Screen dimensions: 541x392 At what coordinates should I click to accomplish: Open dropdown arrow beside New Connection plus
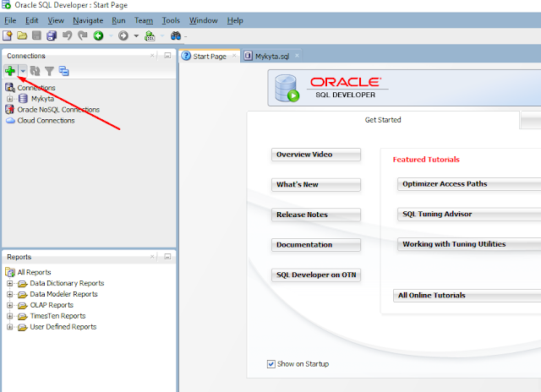click(23, 71)
